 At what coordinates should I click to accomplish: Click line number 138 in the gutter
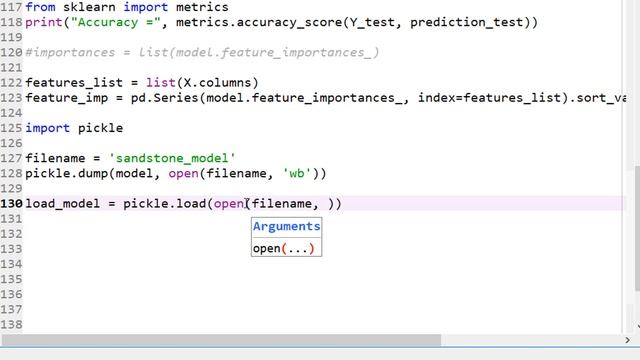[11, 324]
